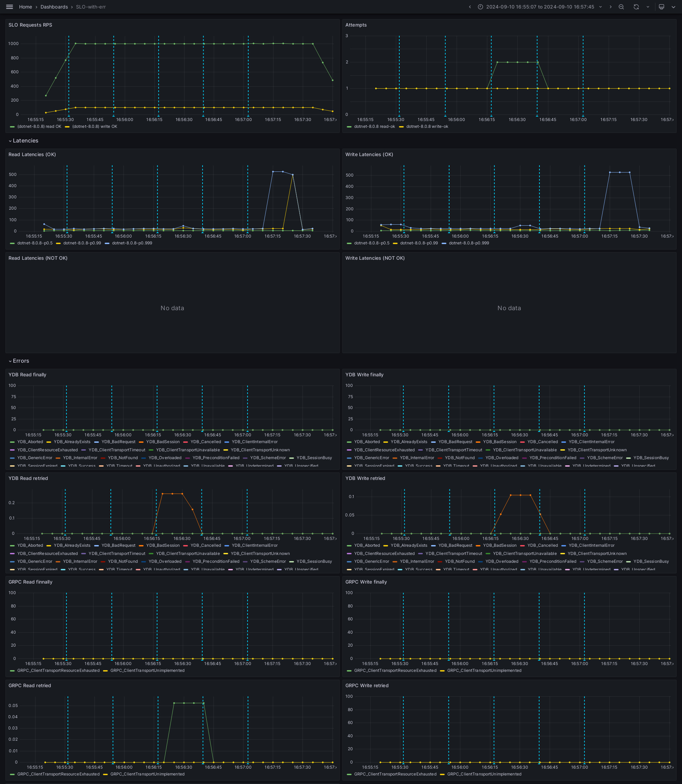Click the GRPC Write finally panel title
Image resolution: width=682 pixels, height=784 pixels.
click(366, 583)
